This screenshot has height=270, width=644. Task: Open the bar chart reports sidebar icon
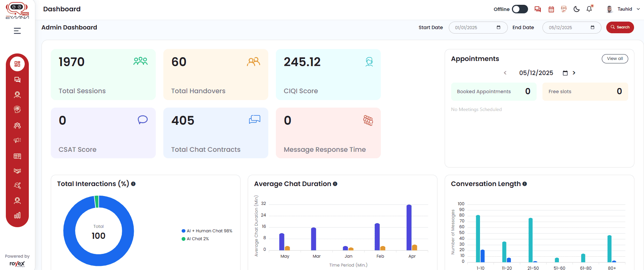17,215
